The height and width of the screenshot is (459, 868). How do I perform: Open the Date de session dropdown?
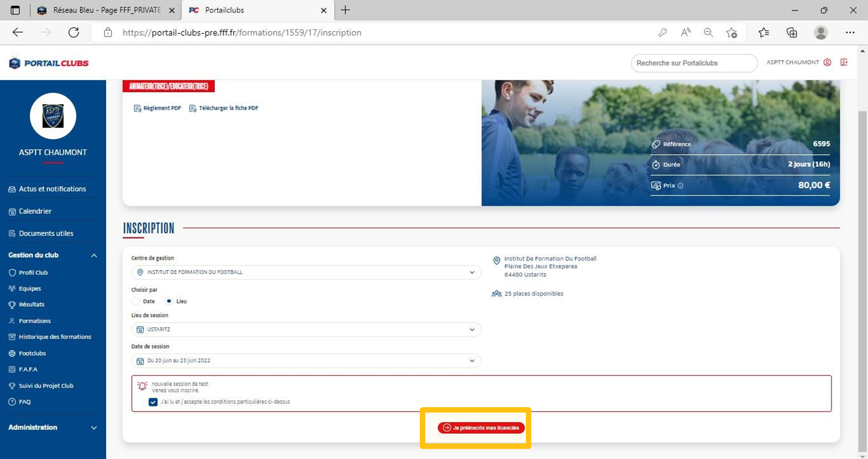coord(306,361)
